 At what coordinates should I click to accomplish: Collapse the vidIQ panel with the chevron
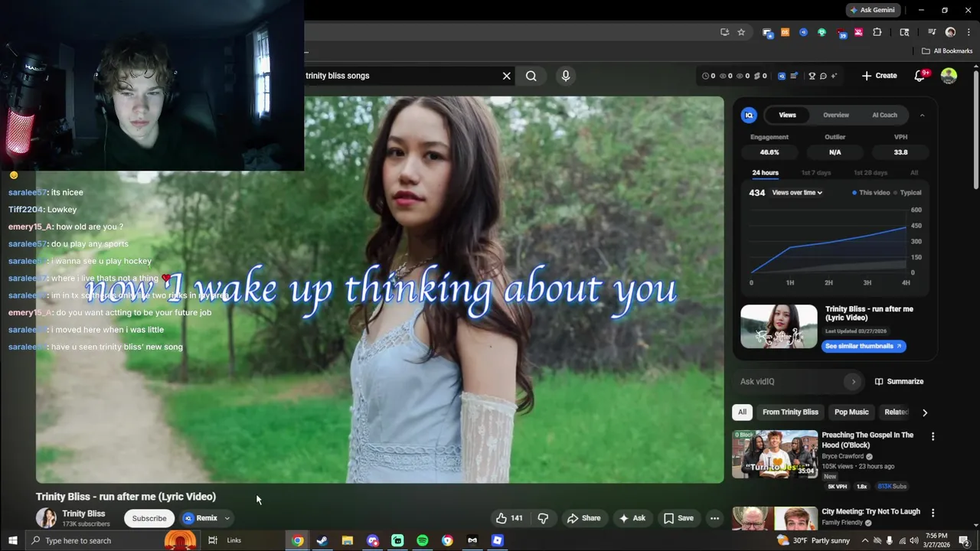[x=922, y=115]
